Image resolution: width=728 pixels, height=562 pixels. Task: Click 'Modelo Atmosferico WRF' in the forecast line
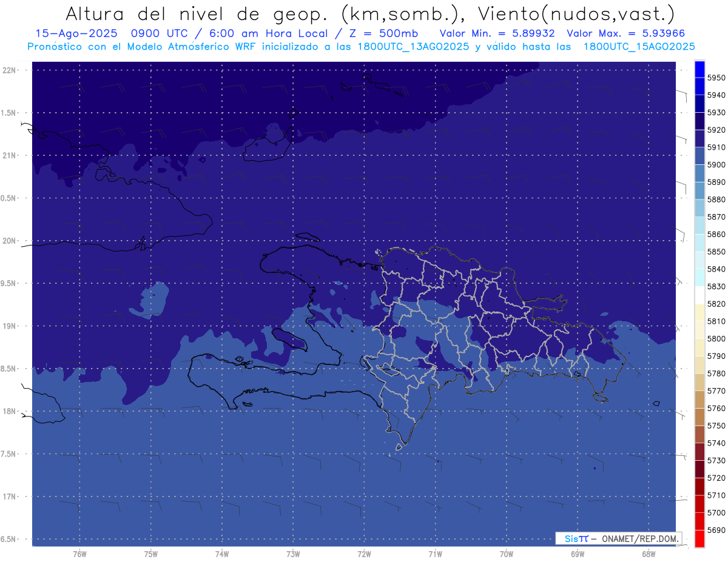coord(192,47)
